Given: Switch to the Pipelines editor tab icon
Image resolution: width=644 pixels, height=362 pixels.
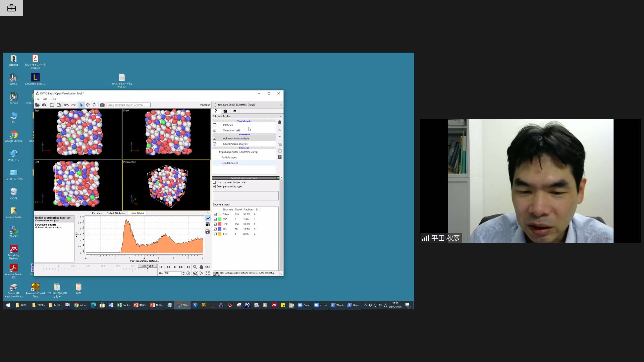Looking at the screenshot, I should [x=216, y=111].
